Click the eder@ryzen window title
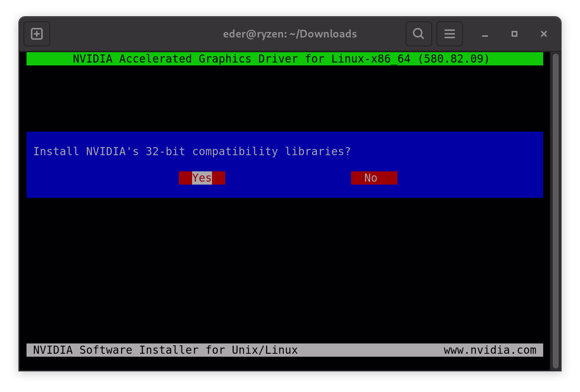 pos(290,34)
